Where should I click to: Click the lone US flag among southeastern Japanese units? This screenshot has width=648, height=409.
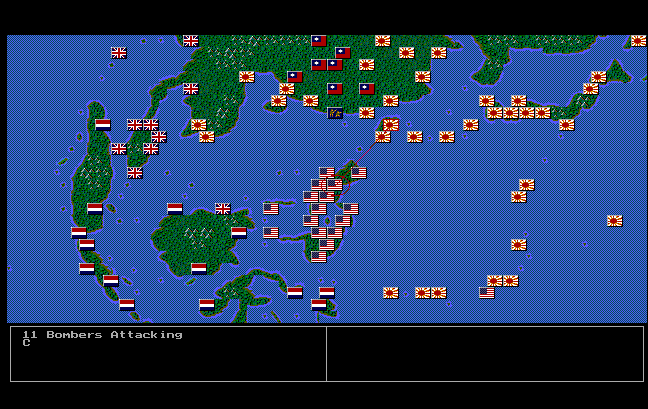pyautogui.click(x=487, y=293)
